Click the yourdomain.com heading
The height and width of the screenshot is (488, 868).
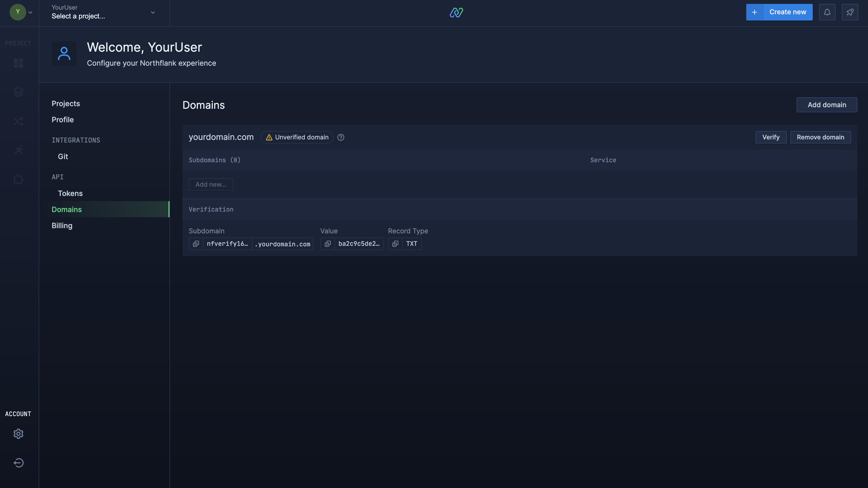point(221,137)
